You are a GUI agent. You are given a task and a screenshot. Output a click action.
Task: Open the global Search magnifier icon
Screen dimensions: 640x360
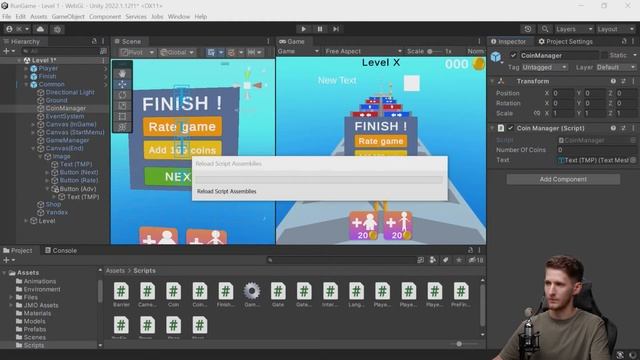click(x=544, y=29)
